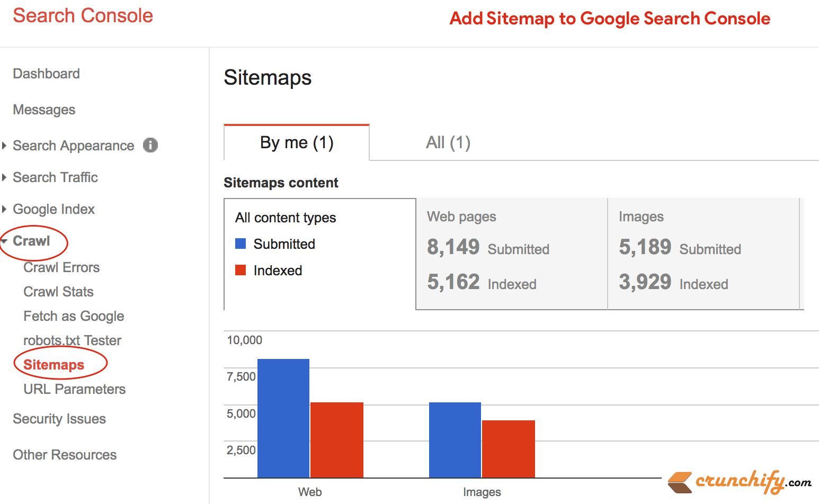This screenshot has width=819, height=504.
Task: Click the Sitemaps page heading
Action: click(x=268, y=78)
